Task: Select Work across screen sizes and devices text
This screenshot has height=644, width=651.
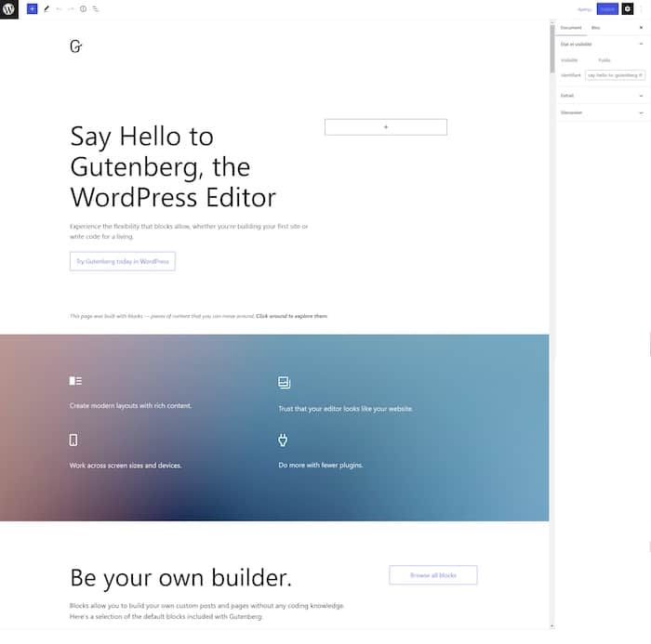Action: tap(126, 466)
